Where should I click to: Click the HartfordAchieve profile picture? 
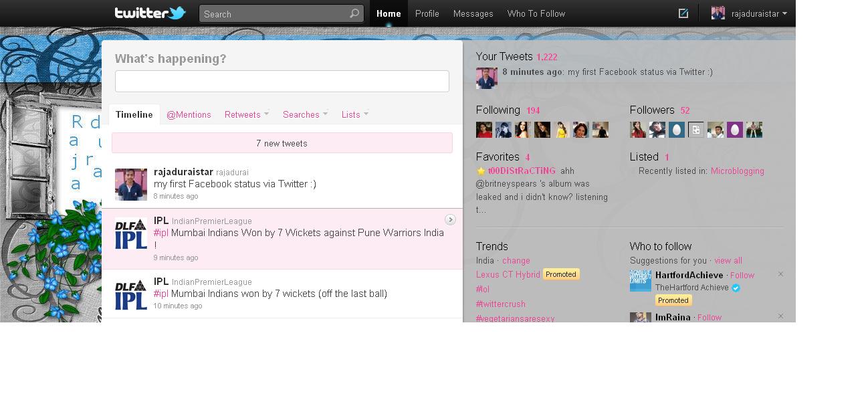[641, 281]
